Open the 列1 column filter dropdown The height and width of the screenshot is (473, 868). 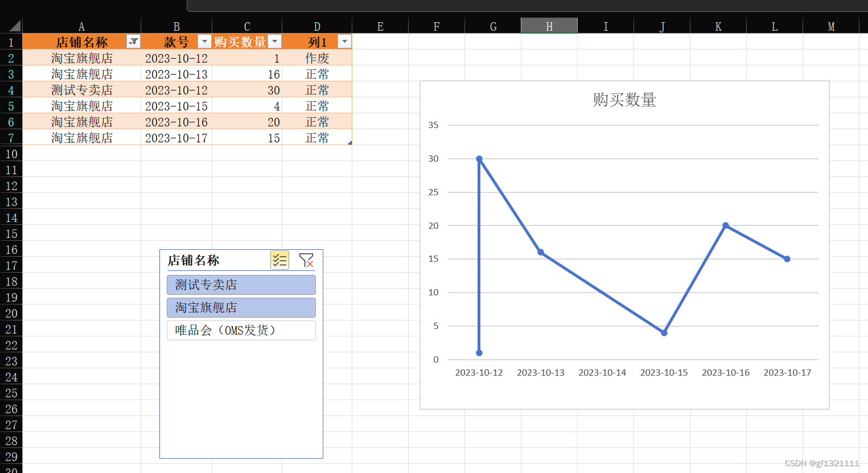tap(344, 42)
